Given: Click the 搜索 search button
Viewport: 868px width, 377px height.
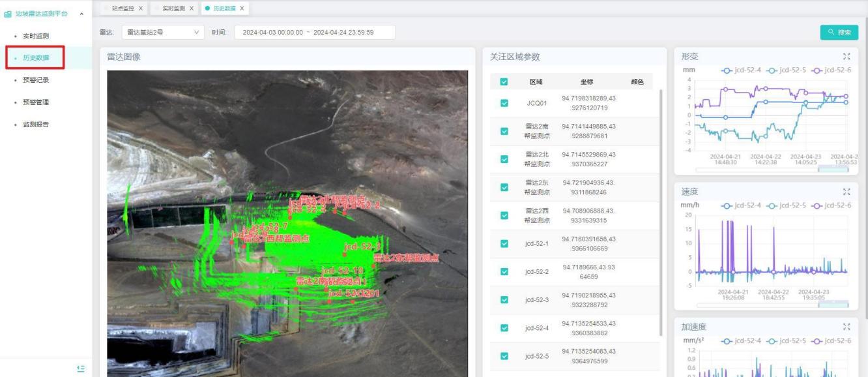Looking at the screenshot, I should pyautogui.click(x=839, y=33).
